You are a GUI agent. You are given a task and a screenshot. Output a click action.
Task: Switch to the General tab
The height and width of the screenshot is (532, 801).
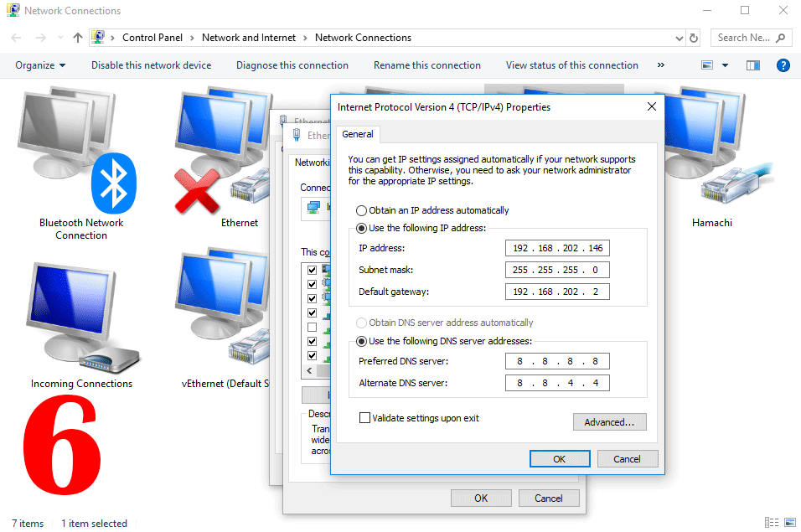(358, 134)
